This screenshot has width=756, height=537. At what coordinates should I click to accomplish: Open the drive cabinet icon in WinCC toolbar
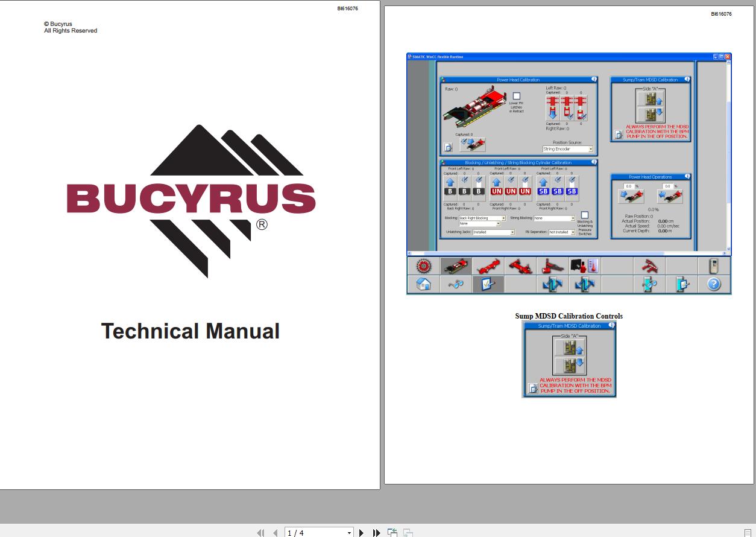tap(714, 266)
